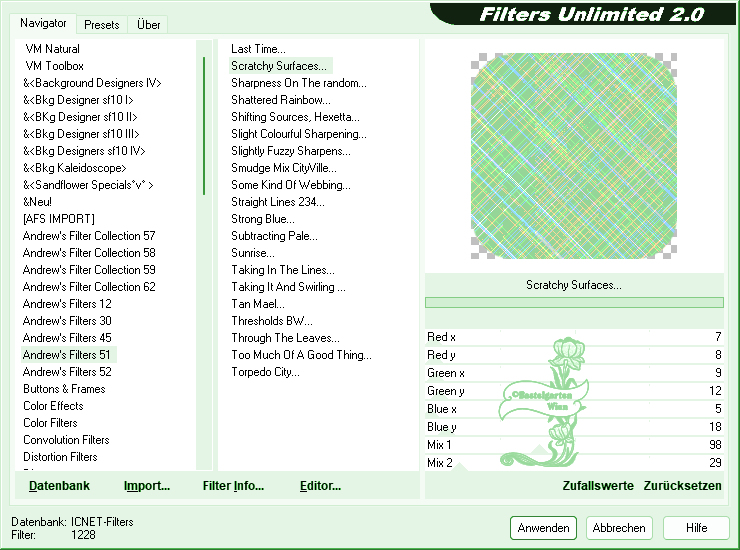Choose Slight Colourful Sharpening... filter
The height and width of the screenshot is (550, 740).
click(299, 134)
